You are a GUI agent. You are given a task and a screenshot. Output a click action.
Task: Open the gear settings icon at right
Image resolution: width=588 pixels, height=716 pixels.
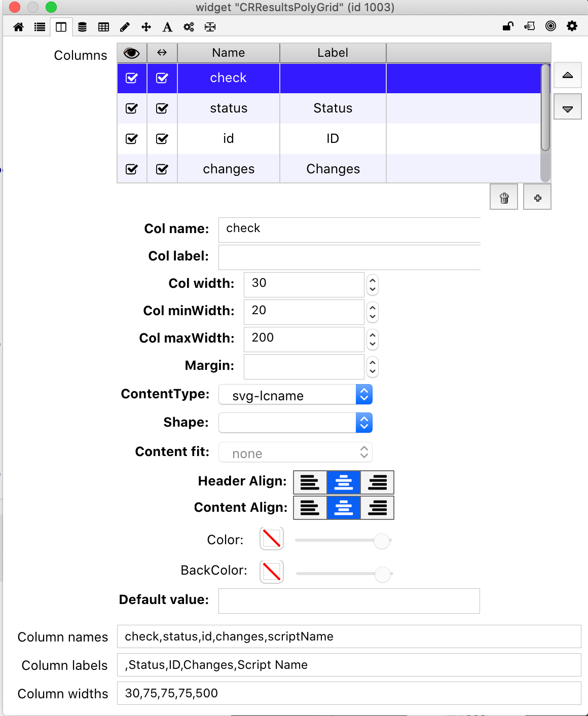tap(572, 26)
